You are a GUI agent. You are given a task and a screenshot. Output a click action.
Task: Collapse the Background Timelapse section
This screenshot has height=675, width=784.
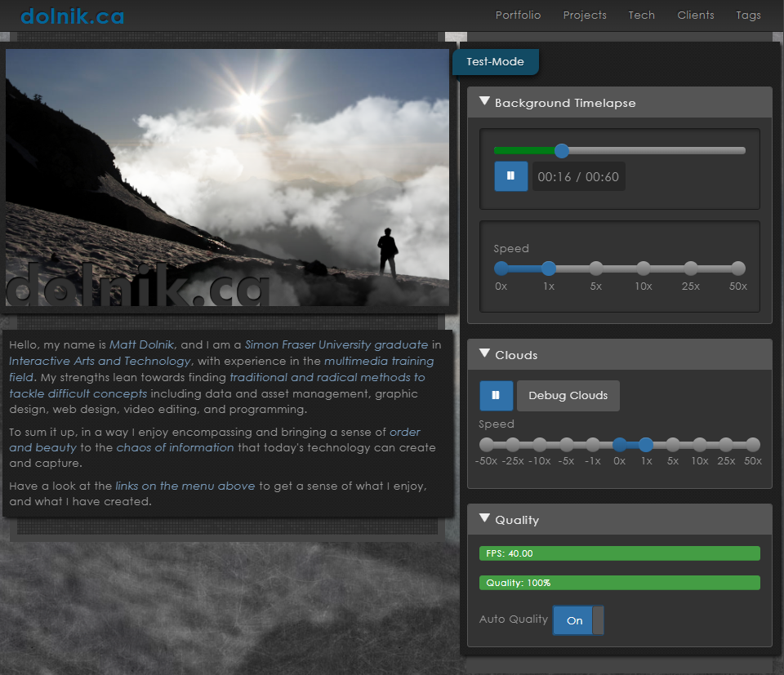click(484, 102)
